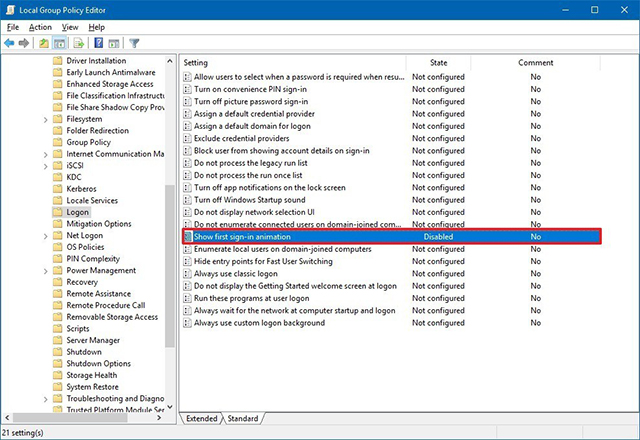
Task: Click policy icon for 'Hide entry points for Fast User Switching'
Action: (187, 262)
